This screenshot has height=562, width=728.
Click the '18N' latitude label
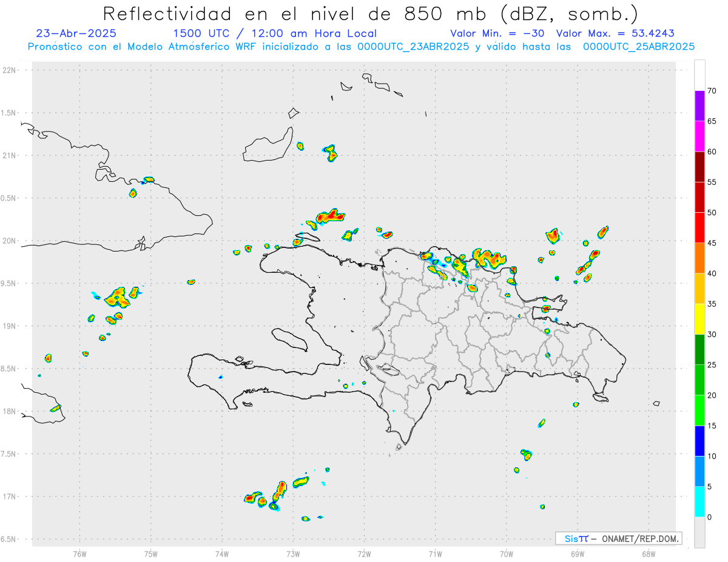tap(10, 411)
